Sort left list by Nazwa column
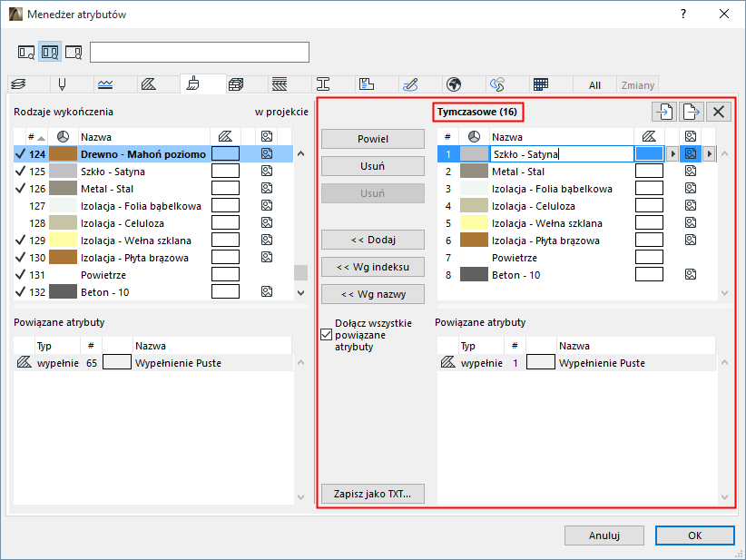 tap(143, 137)
